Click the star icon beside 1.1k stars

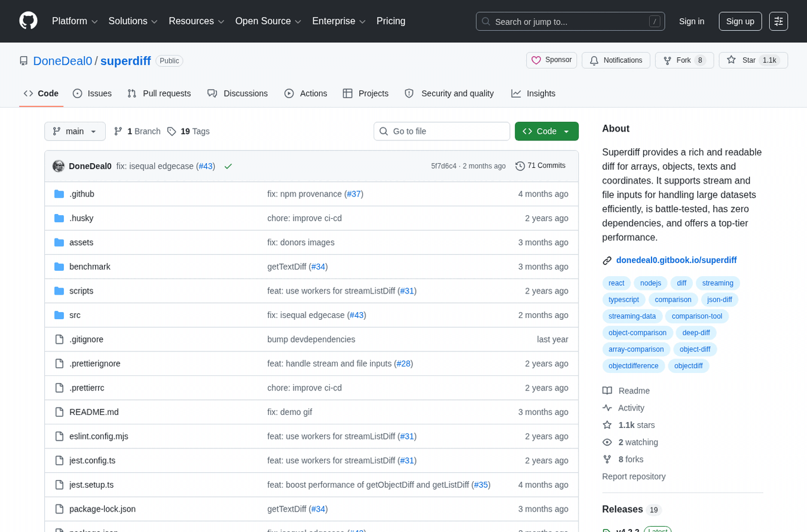coord(607,425)
